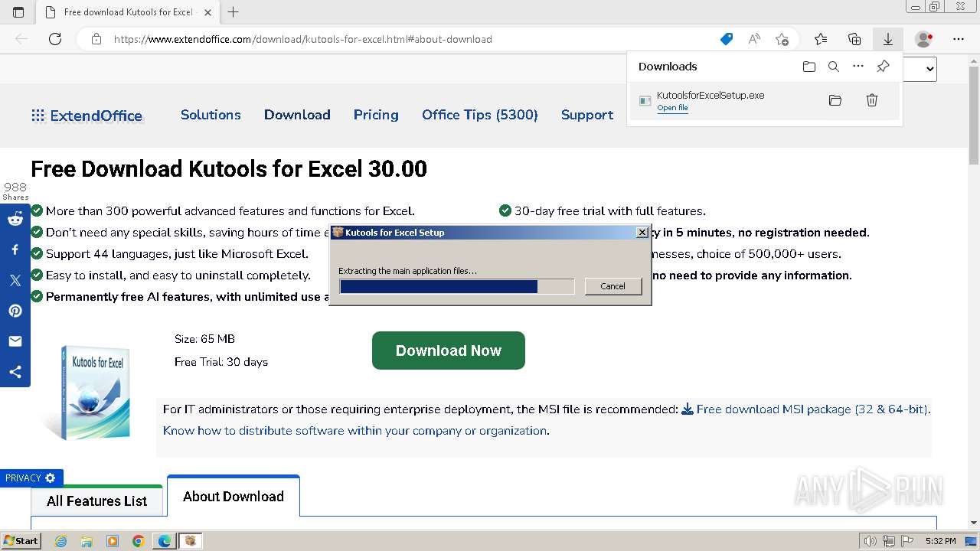980x551 pixels.
Task: Open the Download menu item
Action: pos(297,115)
